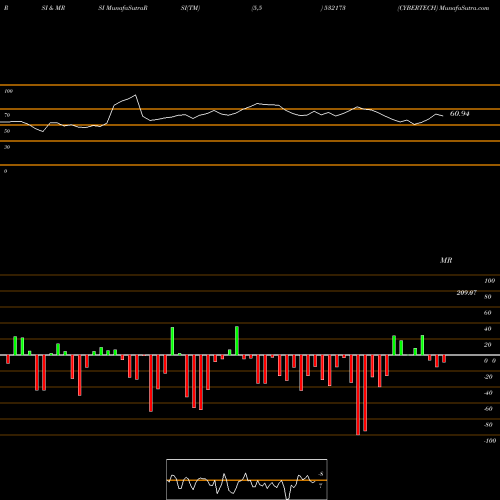
Task: Click the MR axis label 60
Action: [x=487, y=313]
